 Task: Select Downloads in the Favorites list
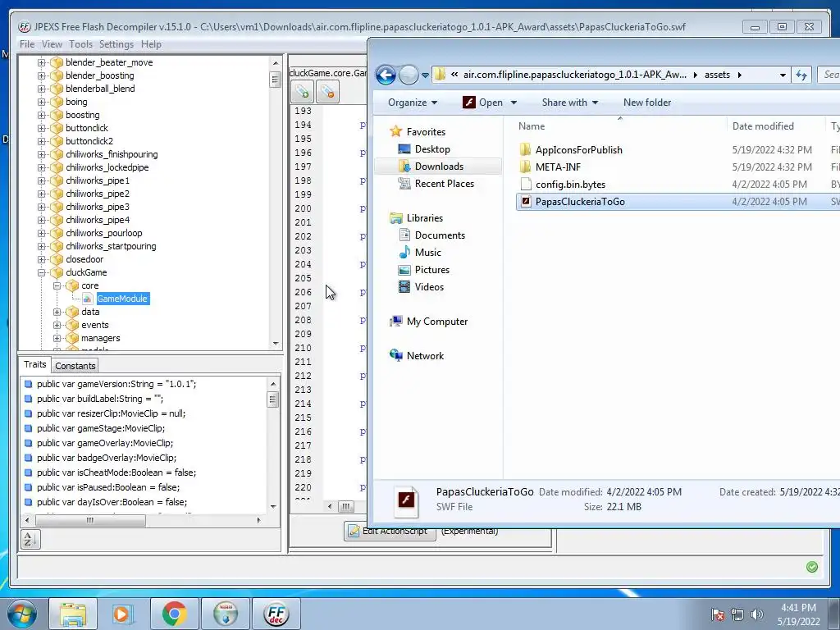coord(440,166)
